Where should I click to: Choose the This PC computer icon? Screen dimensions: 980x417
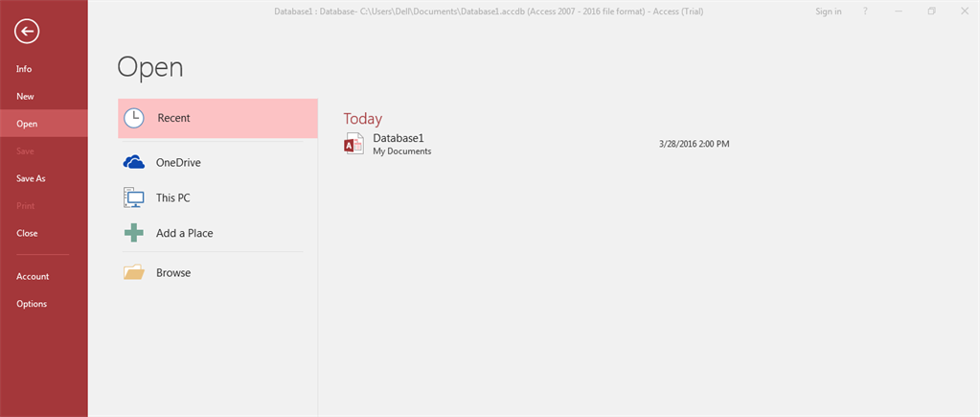click(x=134, y=197)
